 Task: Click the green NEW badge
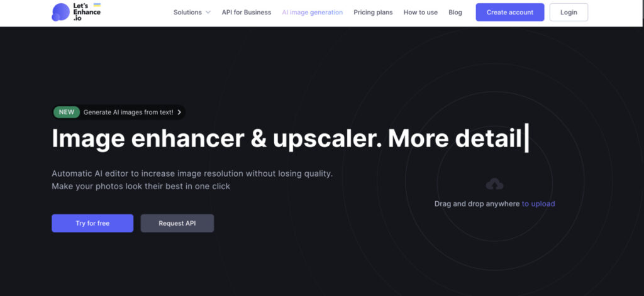click(65, 112)
